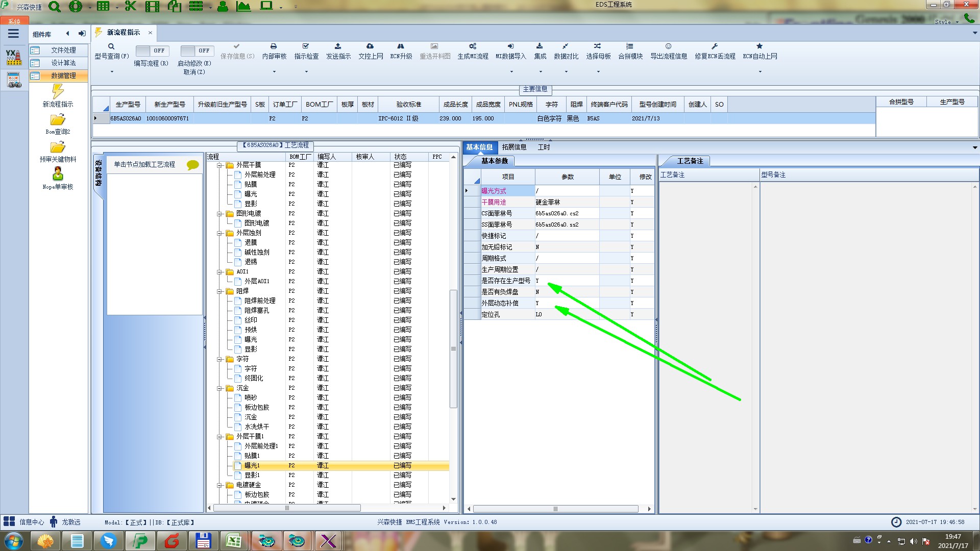Click ECN升级 icon
This screenshot has height=551, width=980.
point(401,46)
